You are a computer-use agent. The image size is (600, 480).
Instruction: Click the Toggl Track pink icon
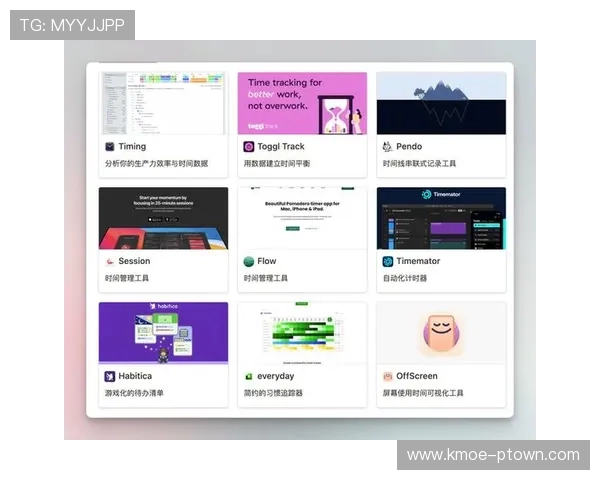(x=249, y=147)
